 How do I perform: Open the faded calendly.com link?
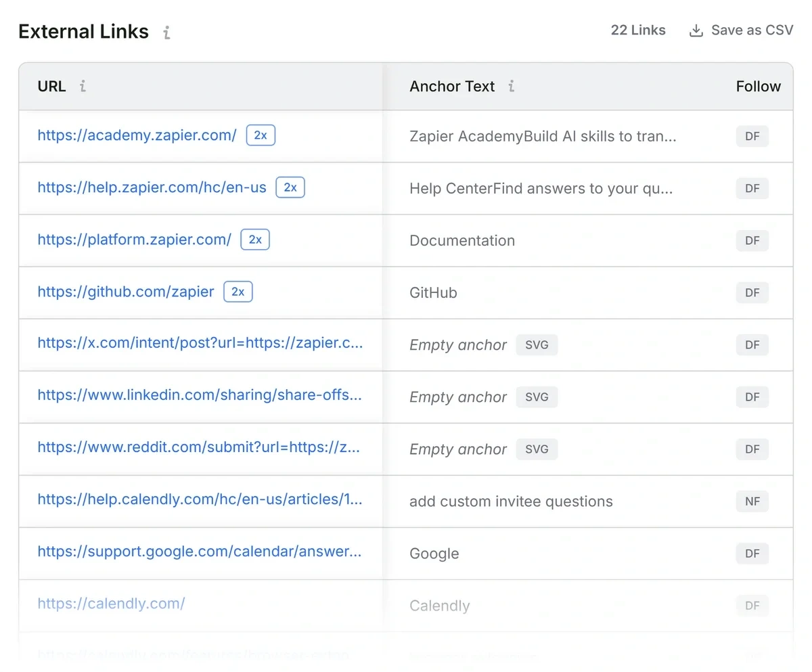tap(111, 604)
